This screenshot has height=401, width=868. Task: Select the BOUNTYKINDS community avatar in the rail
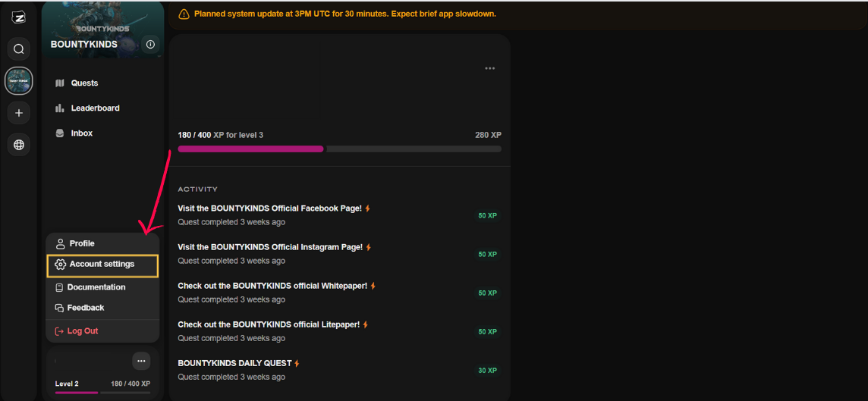[19, 81]
